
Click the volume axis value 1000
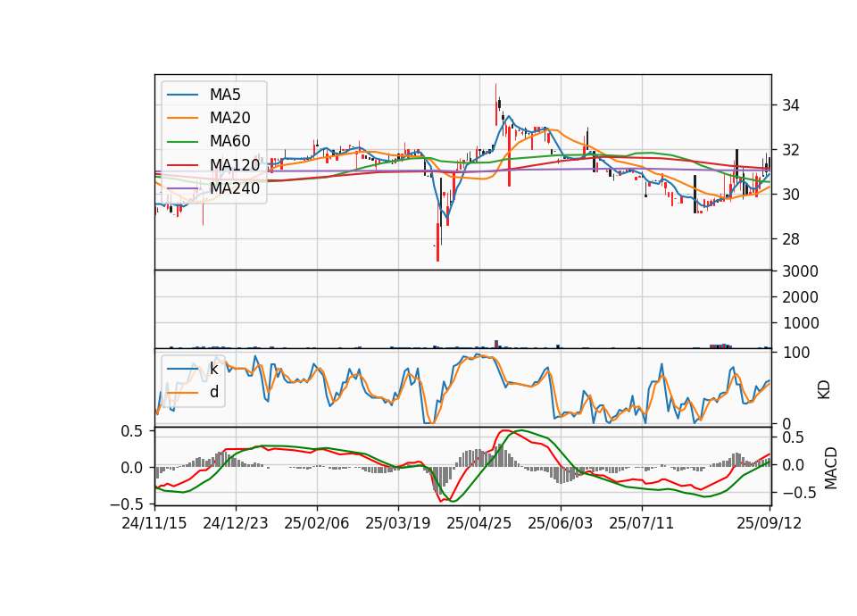pos(800,323)
